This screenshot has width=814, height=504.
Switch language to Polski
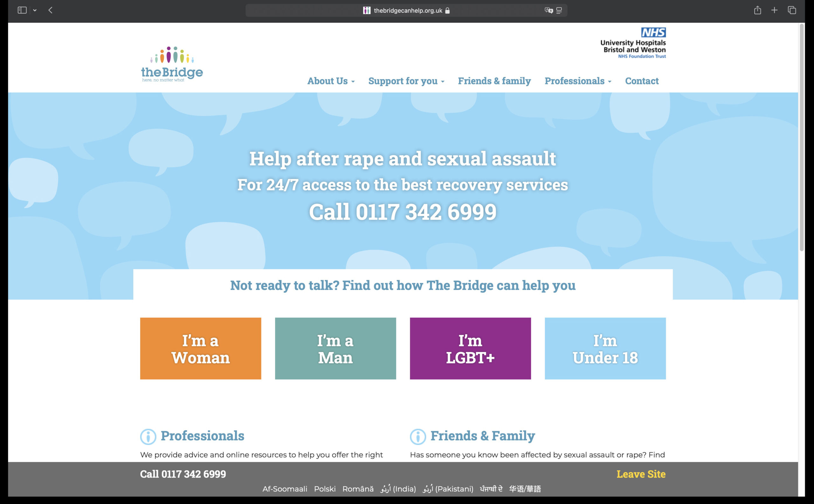coord(325,489)
